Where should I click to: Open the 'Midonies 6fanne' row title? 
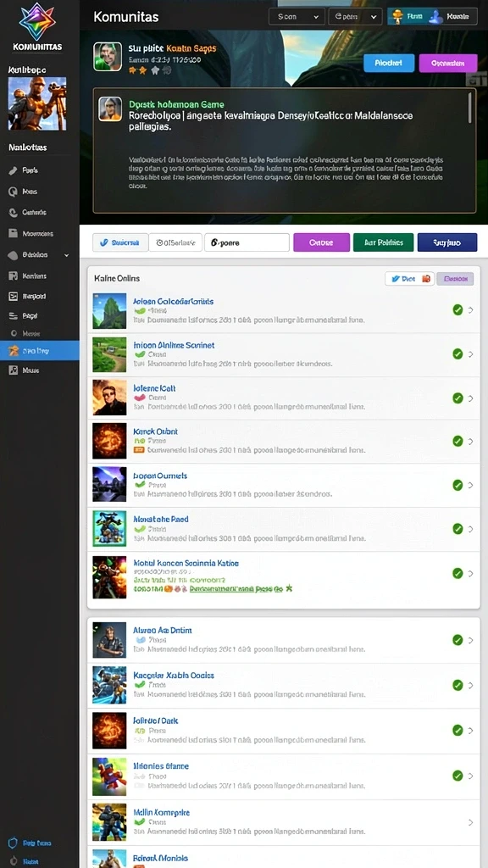coord(161,766)
